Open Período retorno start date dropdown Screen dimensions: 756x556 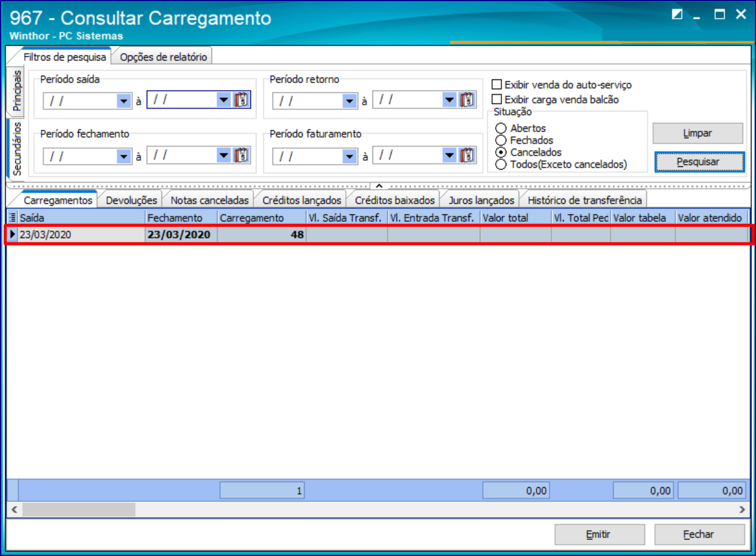tap(350, 101)
